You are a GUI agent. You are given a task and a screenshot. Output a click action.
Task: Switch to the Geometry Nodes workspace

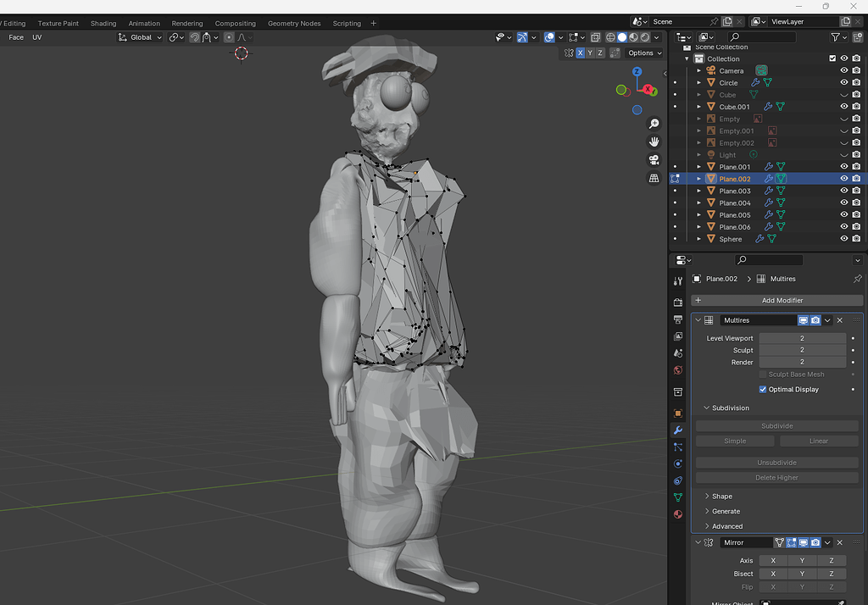294,23
